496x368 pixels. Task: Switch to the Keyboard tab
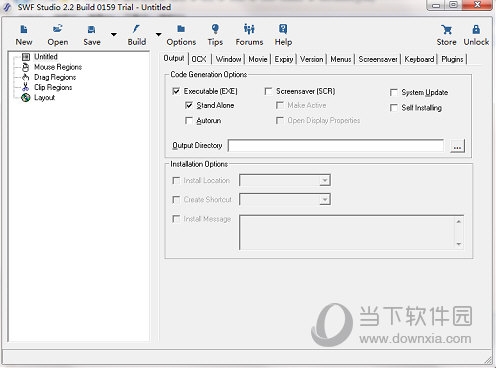(419, 59)
